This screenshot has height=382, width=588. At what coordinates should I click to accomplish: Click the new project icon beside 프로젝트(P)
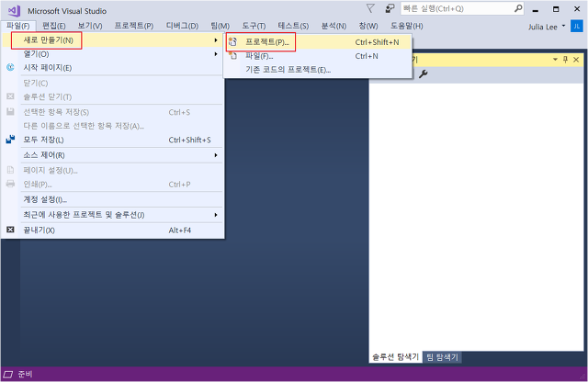click(x=232, y=42)
